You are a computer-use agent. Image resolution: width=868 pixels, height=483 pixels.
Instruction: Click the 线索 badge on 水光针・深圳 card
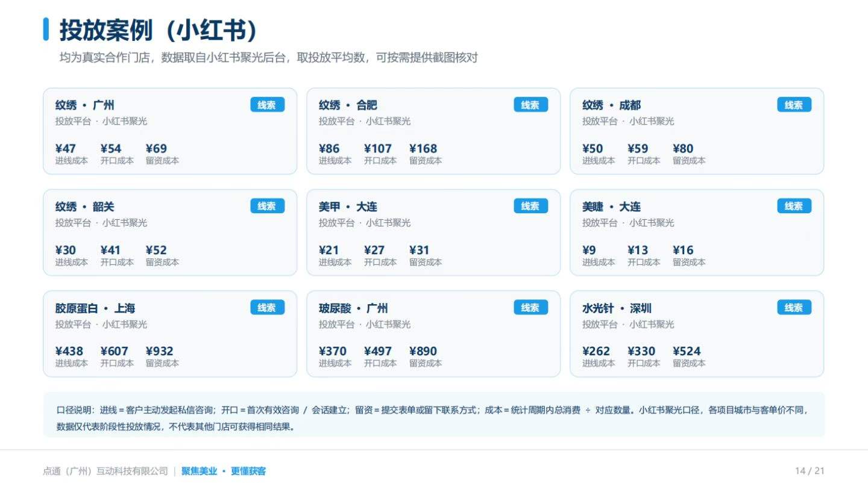point(794,308)
